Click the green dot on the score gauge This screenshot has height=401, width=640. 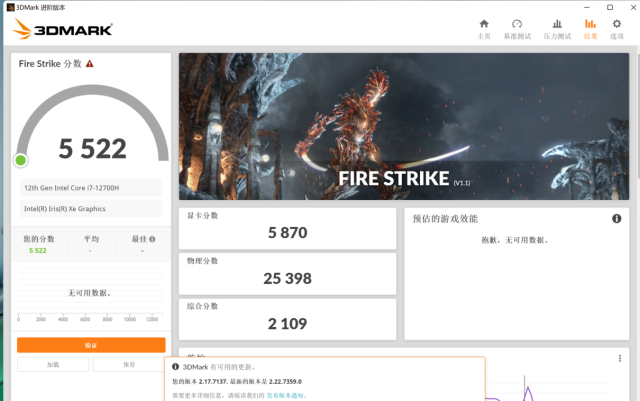point(20,160)
